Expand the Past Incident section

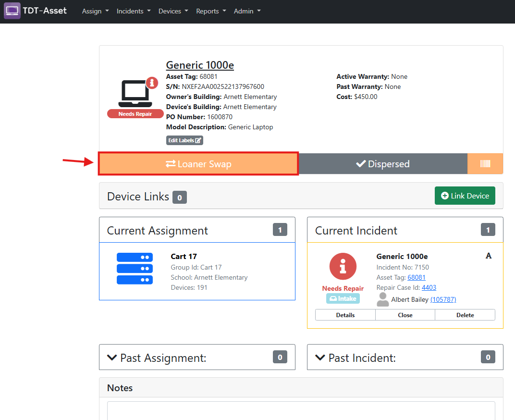point(405,357)
